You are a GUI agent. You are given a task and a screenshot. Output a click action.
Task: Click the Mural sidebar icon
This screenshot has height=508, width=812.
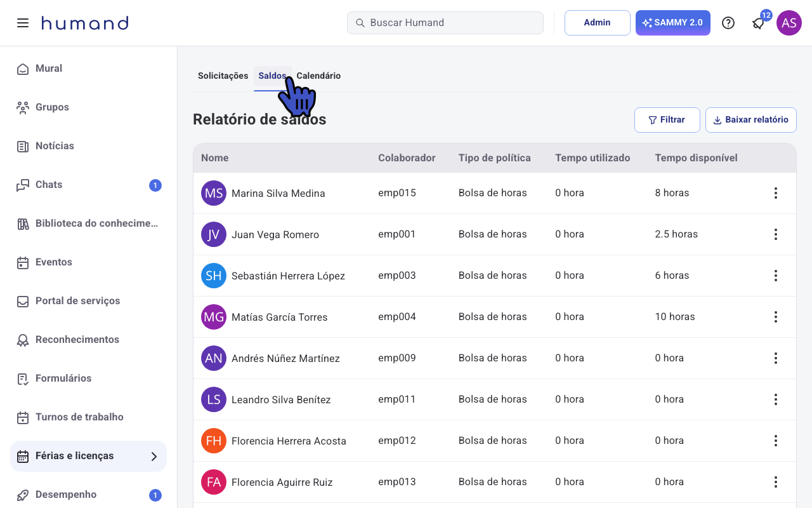(x=23, y=69)
